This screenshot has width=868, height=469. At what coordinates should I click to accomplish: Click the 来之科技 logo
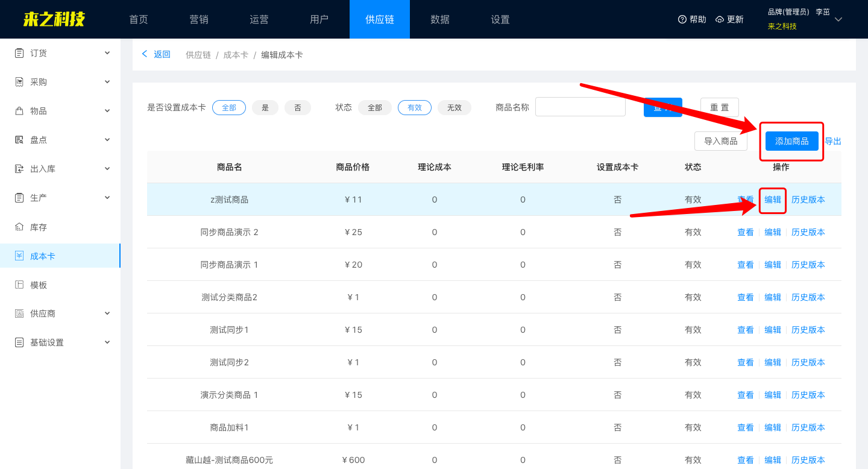coord(54,19)
